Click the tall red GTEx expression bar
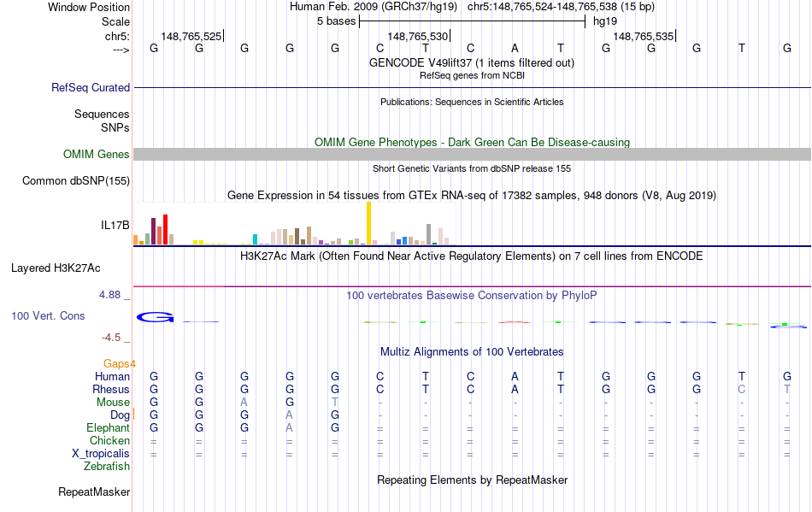The height and width of the screenshot is (512, 812). click(x=165, y=229)
